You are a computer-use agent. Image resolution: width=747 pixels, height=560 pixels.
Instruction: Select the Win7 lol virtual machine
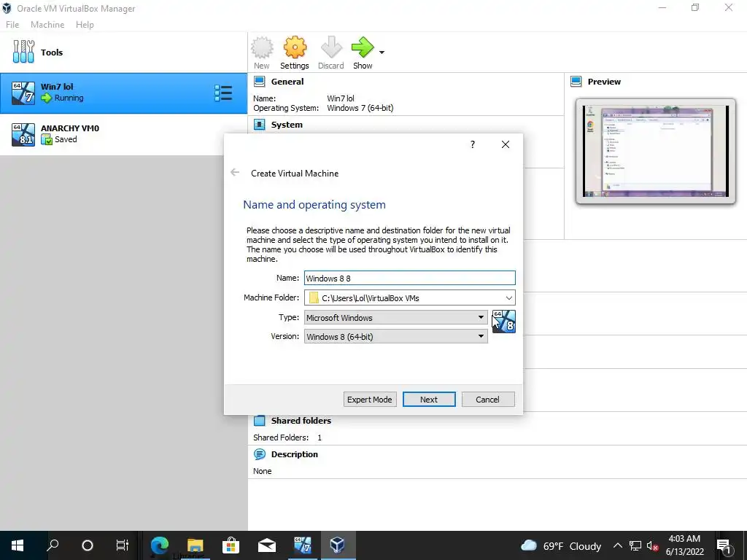[124, 93]
